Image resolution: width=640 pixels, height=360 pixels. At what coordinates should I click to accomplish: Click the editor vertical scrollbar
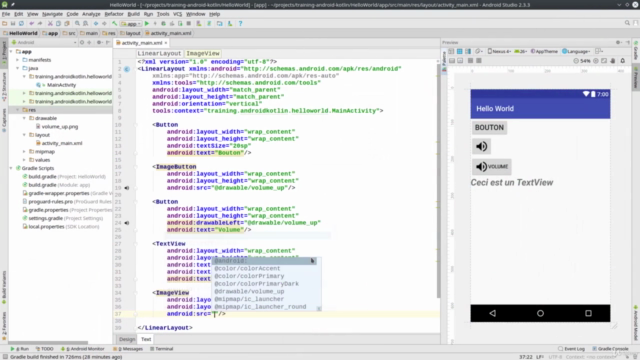(x=438, y=180)
